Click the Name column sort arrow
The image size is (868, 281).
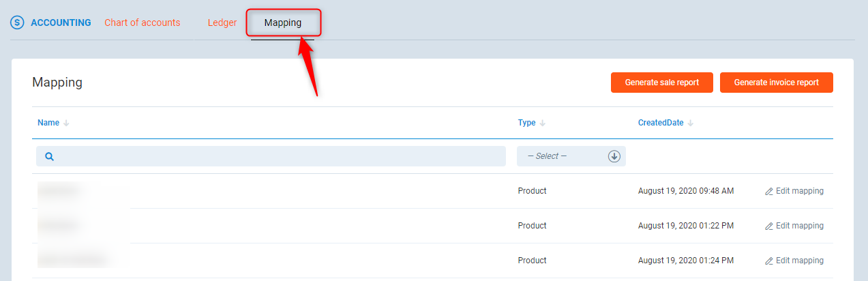[x=66, y=123]
